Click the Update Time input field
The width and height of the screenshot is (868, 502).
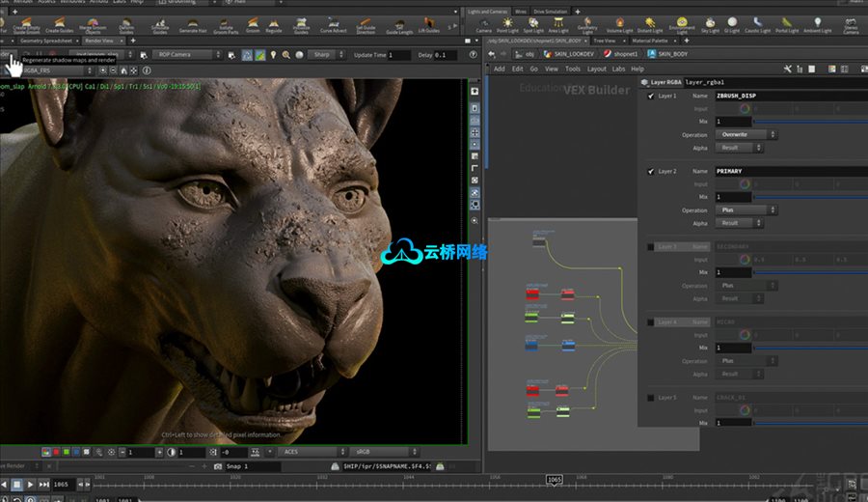398,55
